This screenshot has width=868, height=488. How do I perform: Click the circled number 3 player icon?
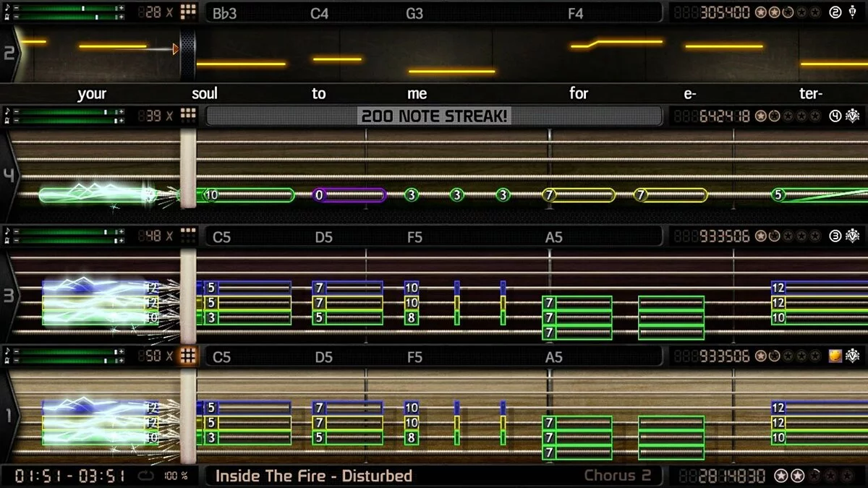(835, 236)
